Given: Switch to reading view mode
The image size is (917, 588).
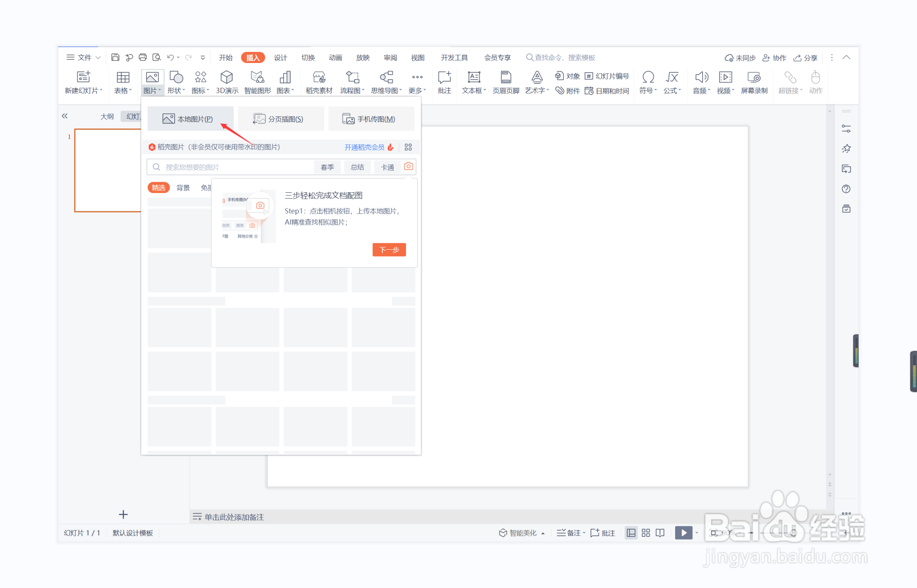Looking at the screenshot, I should pos(660,533).
